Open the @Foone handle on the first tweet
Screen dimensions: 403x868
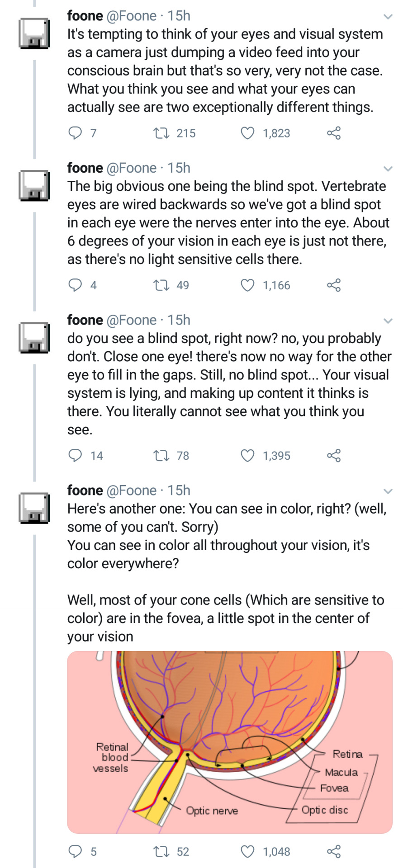tap(131, 16)
